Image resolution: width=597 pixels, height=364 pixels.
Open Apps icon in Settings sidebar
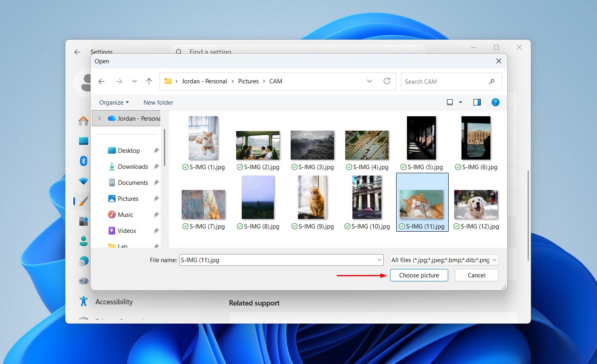click(83, 221)
